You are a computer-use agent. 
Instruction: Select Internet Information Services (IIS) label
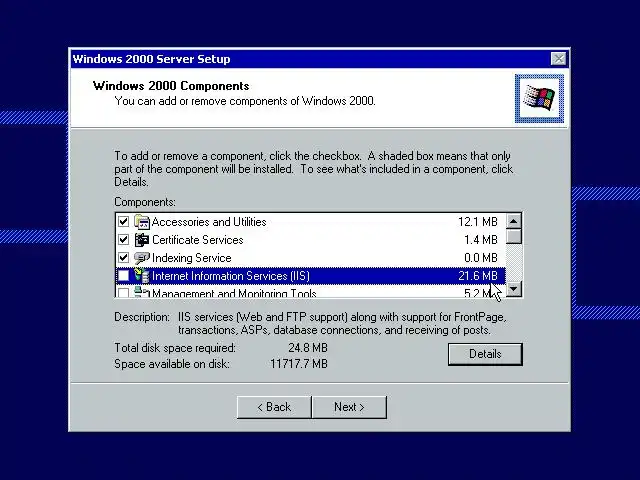(x=231, y=276)
